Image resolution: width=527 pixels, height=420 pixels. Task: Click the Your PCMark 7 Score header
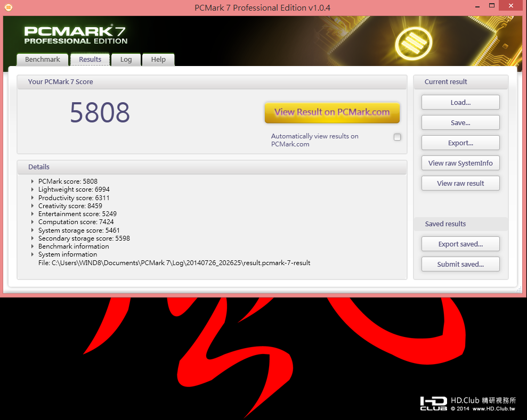point(212,82)
